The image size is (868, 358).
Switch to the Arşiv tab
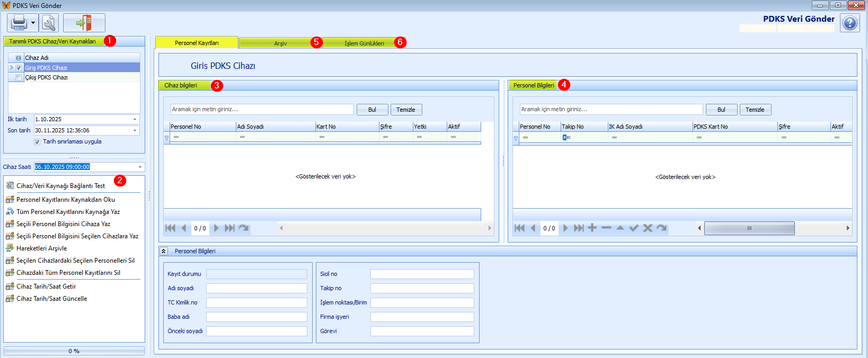[280, 43]
